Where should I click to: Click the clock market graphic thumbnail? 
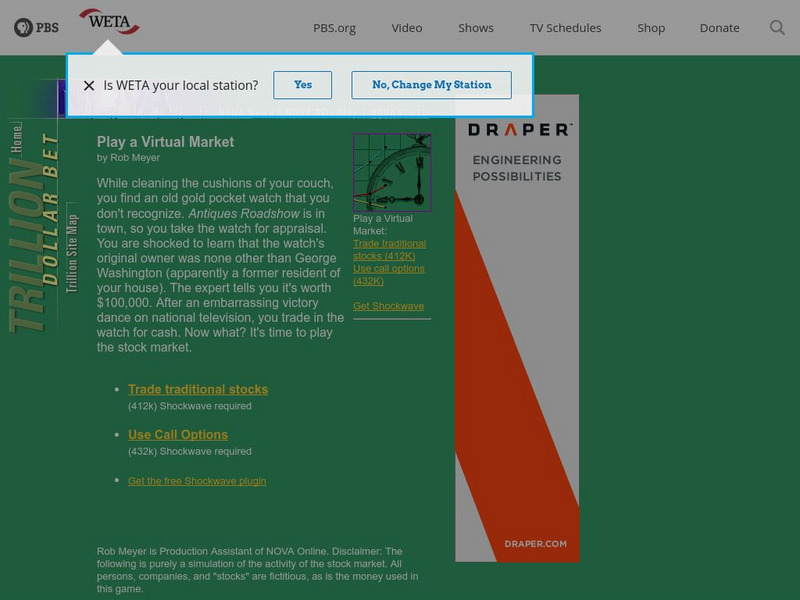point(392,170)
